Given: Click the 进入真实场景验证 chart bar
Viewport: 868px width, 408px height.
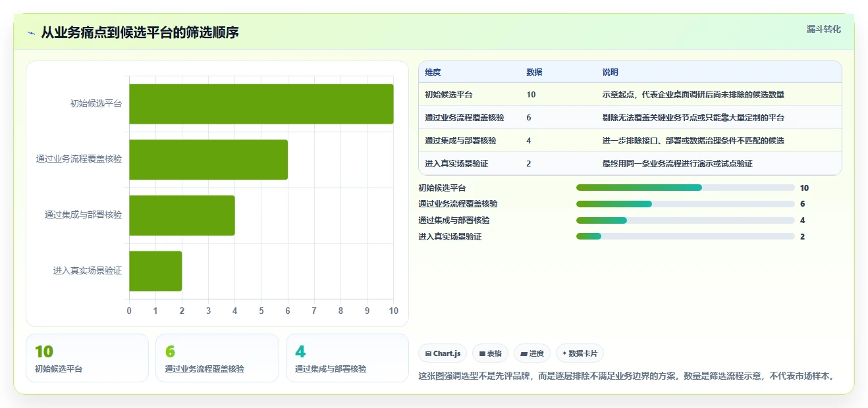Looking at the screenshot, I should pos(155,271).
